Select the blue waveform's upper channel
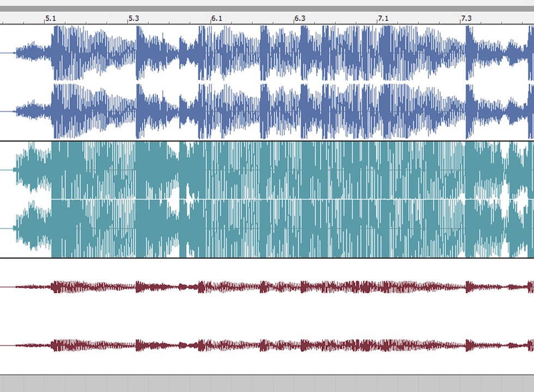 [x=272, y=53]
